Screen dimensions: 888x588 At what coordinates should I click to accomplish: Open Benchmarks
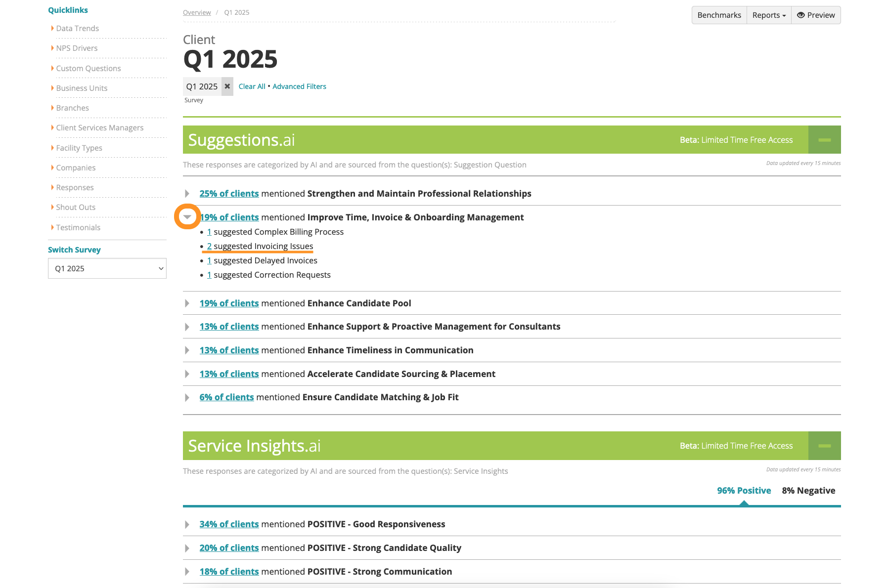pyautogui.click(x=719, y=15)
